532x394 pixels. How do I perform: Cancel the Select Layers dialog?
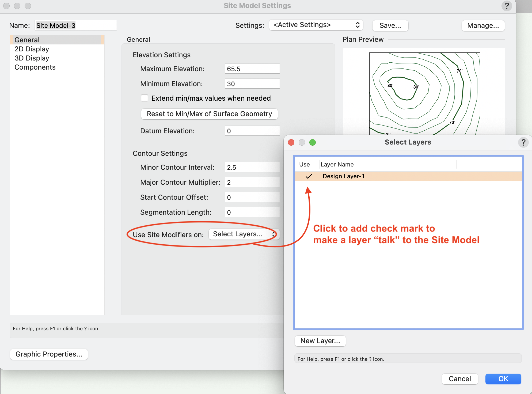pyautogui.click(x=459, y=379)
